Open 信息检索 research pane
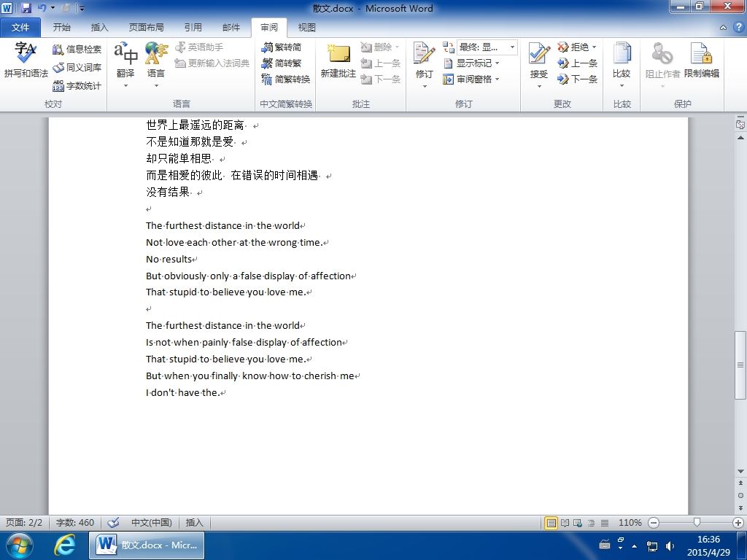This screenshot has width=747, height=560. coord(77,49)
